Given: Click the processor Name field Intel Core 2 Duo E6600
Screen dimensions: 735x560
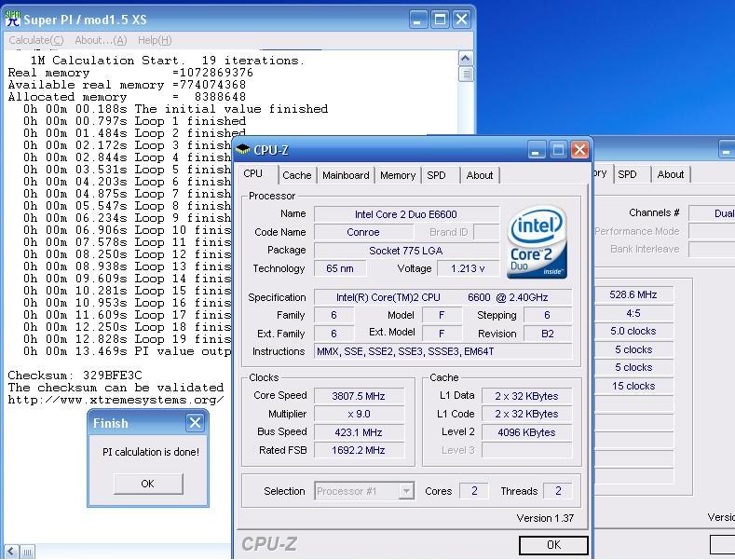Looking at the screenshot, I should (x=406, y=214).
